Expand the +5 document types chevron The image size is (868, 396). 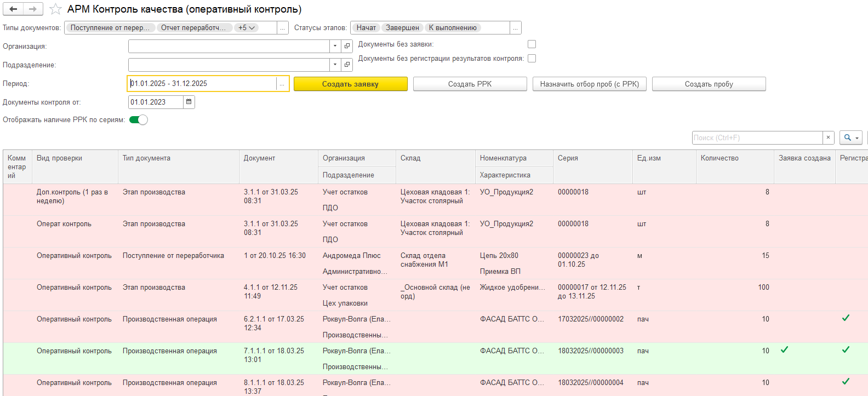coord(246,28)
